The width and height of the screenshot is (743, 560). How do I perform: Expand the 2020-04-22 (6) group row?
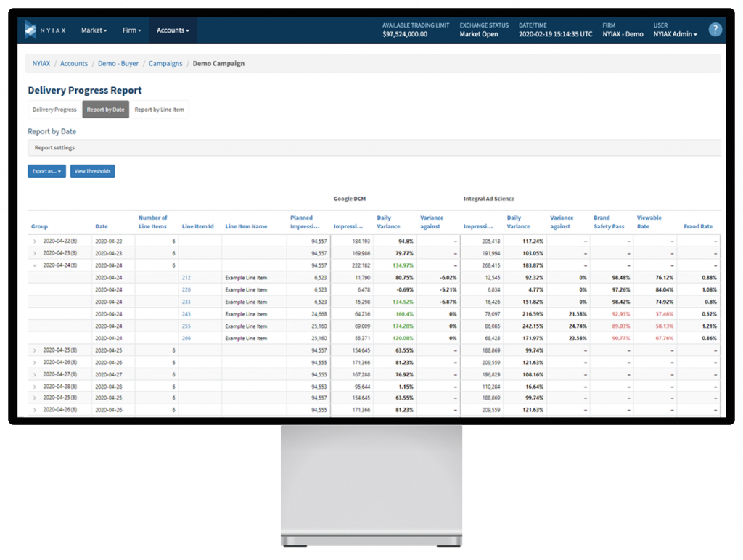tap(35, 241)
